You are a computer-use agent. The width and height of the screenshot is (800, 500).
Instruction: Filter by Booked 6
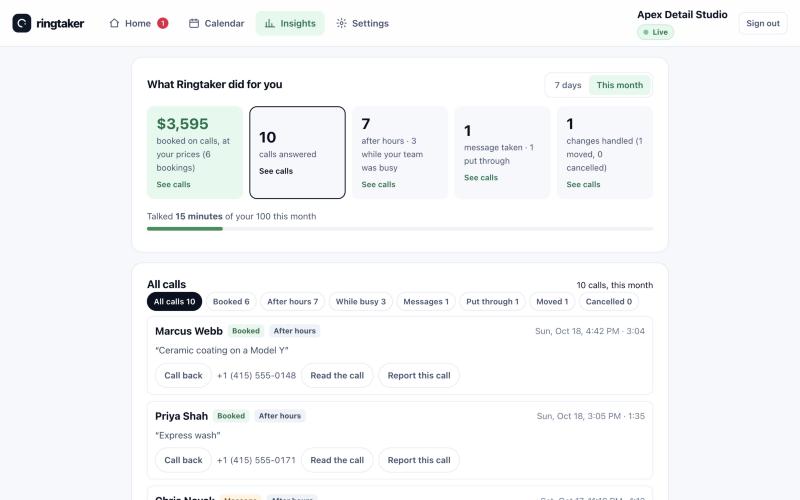(x=231, y=302)
